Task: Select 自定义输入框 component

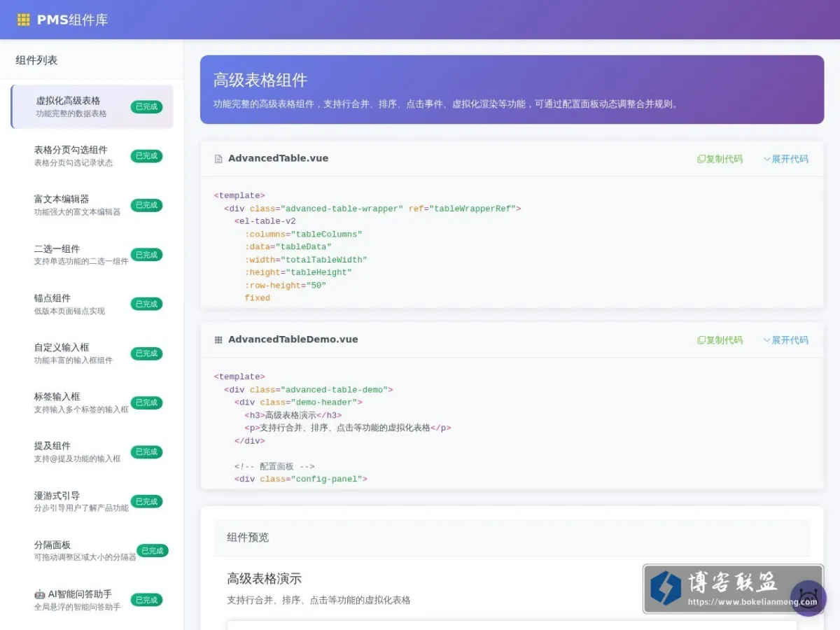Action: 92,353
